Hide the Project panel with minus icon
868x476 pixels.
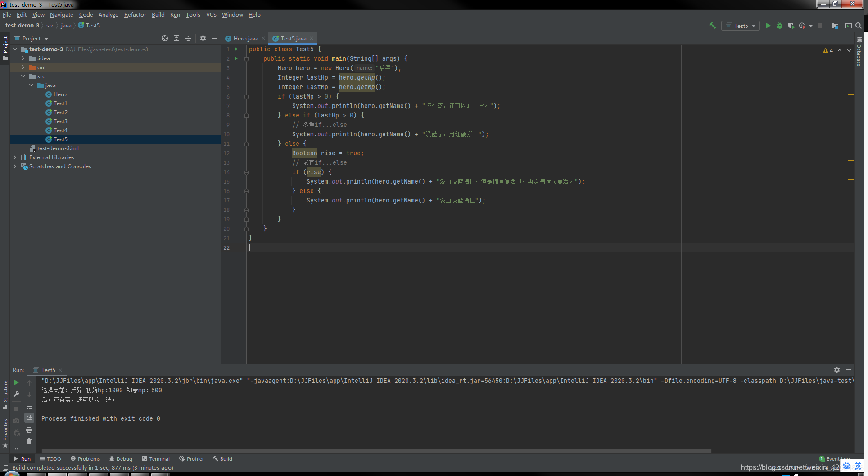point(215,38)
